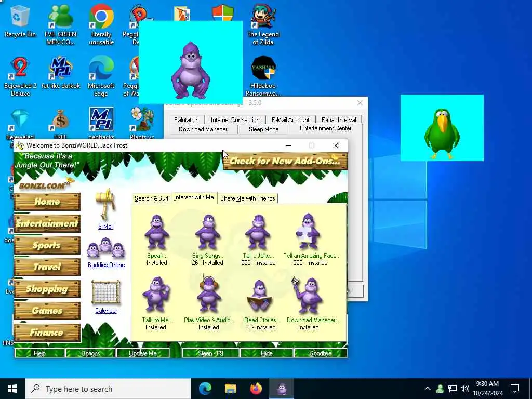Image resolution: width=532 pixels, height=399 pixels.
Task: Click the Finance wooden sign button
Action: tap(47, 332)
